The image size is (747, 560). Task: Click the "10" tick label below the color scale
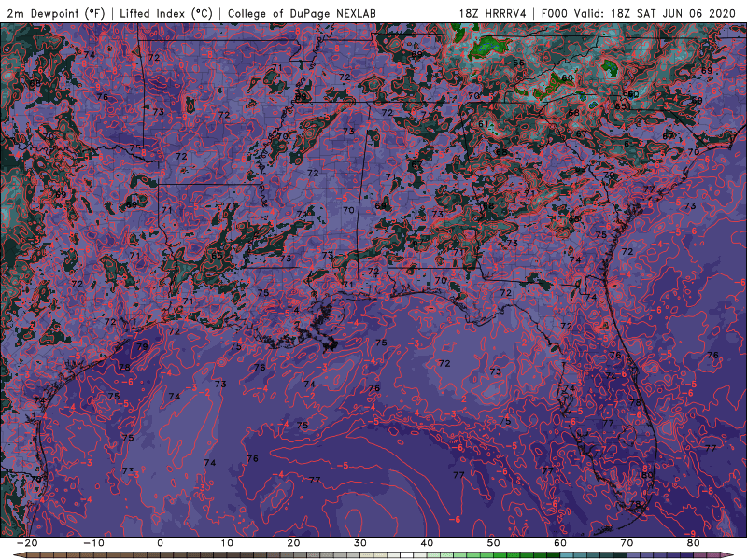pos(227,543)
